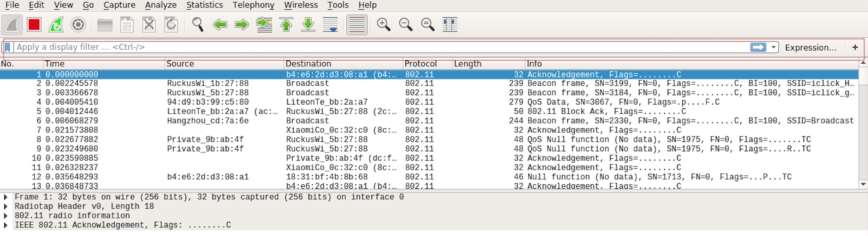Screen dimensions: 868x236
Task: Click into the display filter field
Action: pos(363,47)
